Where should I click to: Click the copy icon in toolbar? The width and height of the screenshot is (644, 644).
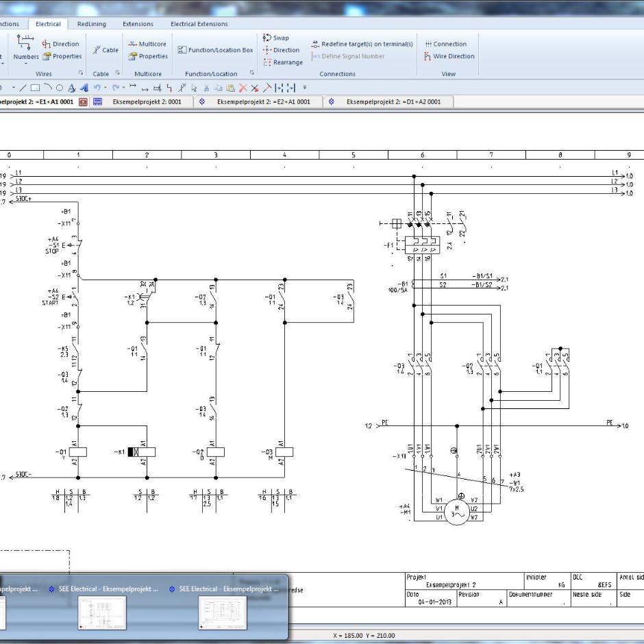click(218, 88)
